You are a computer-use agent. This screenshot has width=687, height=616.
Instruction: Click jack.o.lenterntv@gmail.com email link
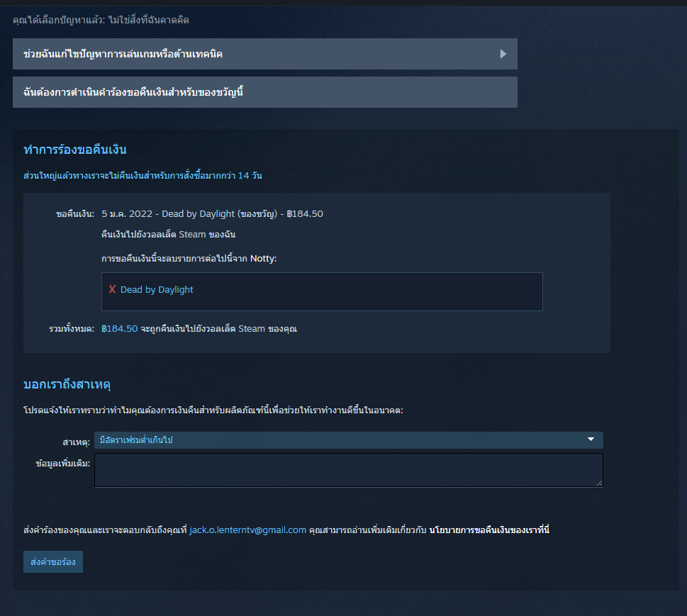[x=247, y=530]
